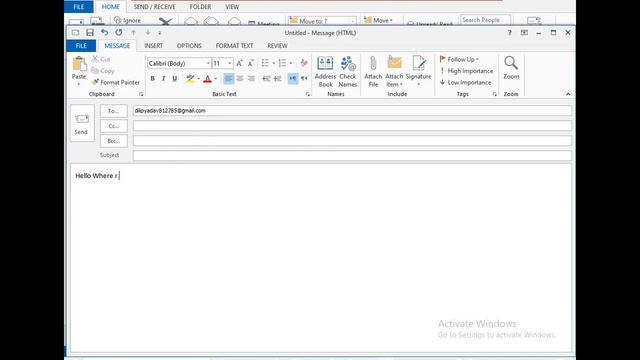Click the Save icon in quick access toolbar
Image resolution: width=640 pixels, height=360 pixels.
(x=90, y=33)
